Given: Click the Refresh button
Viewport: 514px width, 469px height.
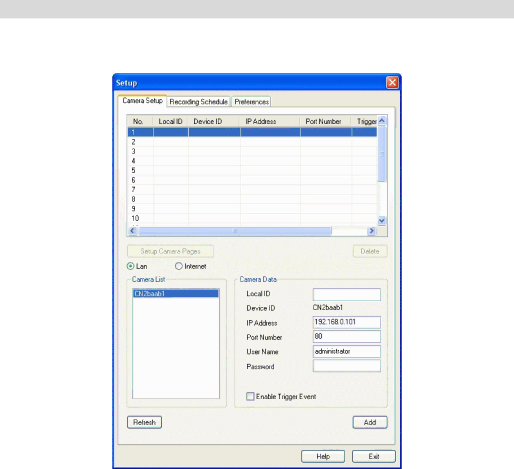Looking at the screenshot, I should point(144,422).
